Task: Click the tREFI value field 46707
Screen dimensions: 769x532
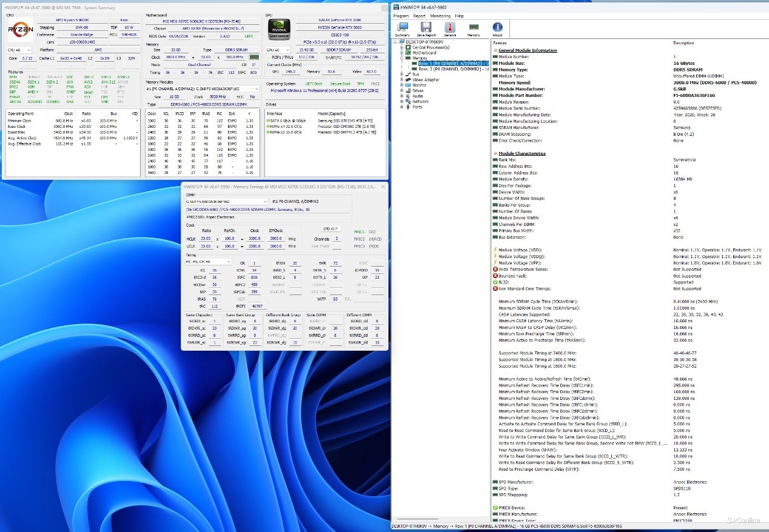Action: coord(257,307)
